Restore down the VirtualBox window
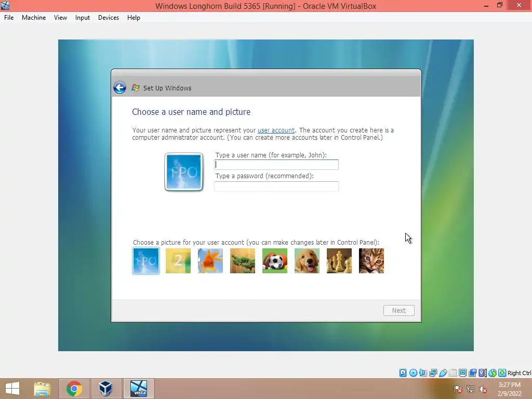This screenshot has width=532, height=399. [499, 5]
